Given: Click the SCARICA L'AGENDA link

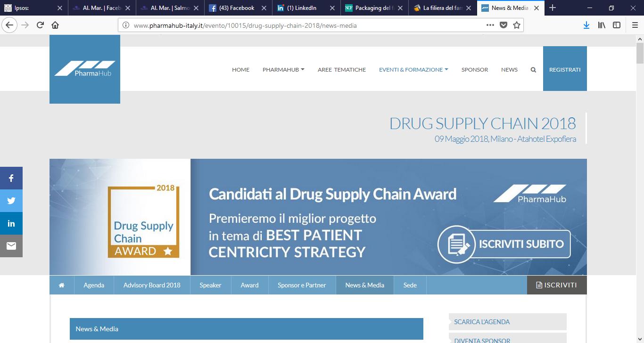Looking at the screenshot, I should click(507, 322).
